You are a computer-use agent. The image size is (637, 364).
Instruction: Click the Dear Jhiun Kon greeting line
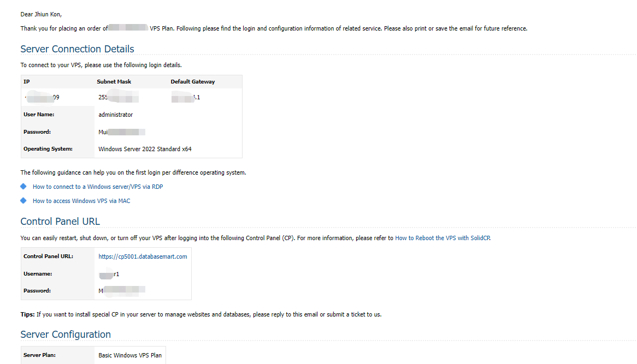click(41, 14)
